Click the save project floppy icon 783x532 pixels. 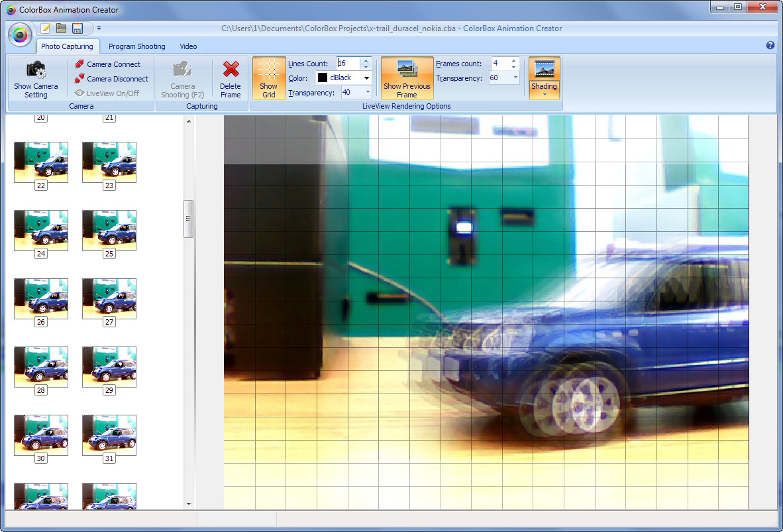(78, 28)
